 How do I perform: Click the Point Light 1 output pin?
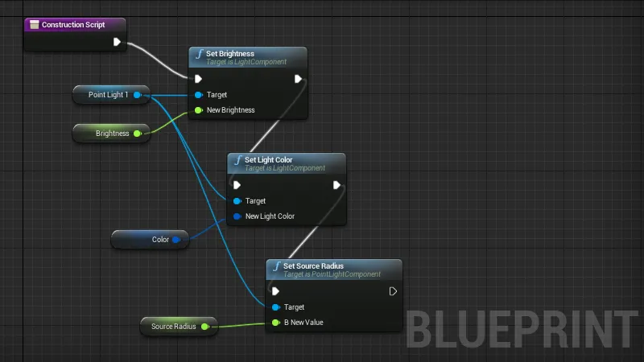pyautogui.click(x=138, y=95)
